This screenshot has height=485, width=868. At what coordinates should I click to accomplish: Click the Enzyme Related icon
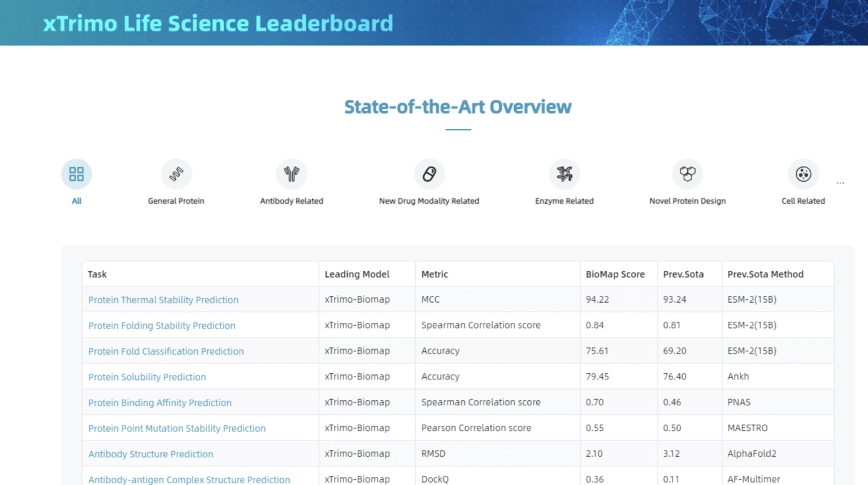564,174
